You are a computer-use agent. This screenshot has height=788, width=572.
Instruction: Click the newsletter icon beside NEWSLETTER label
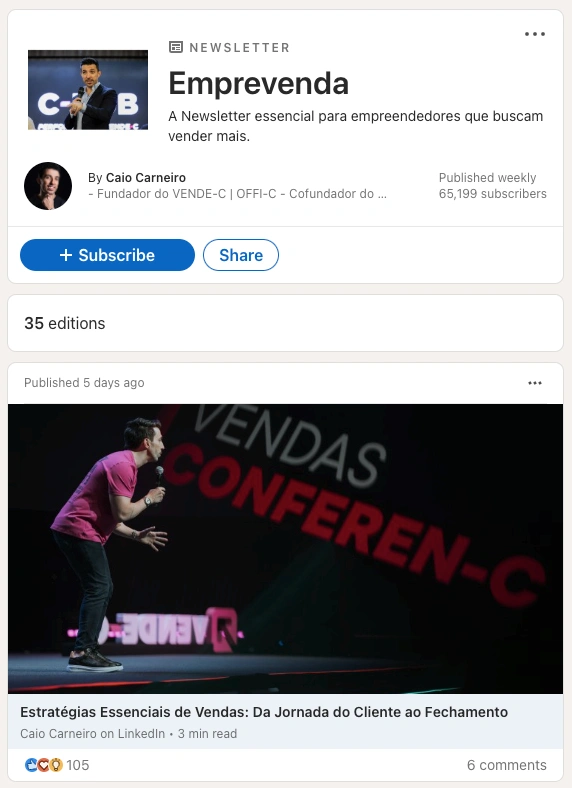[x=176, y=47]
